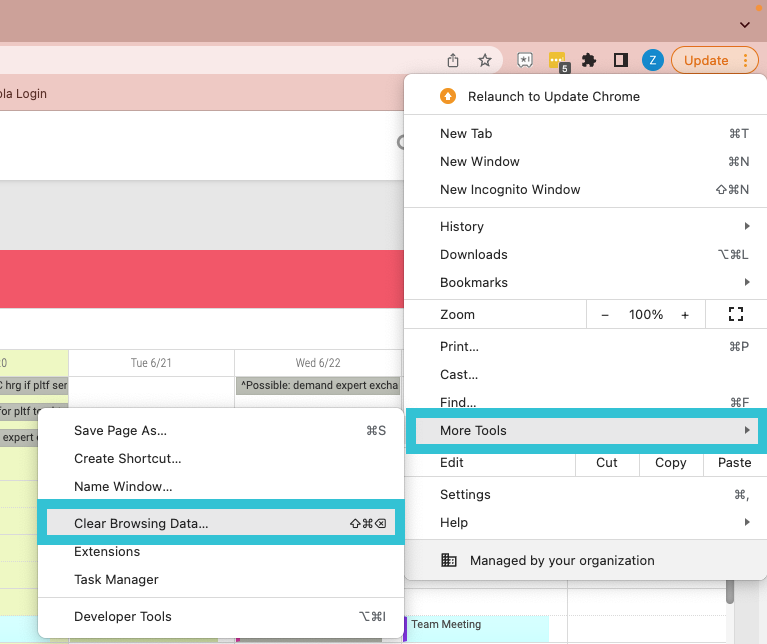767x644 pixels.
Task: Decrease zoom with the minus button
Action: tap(605, 314)
